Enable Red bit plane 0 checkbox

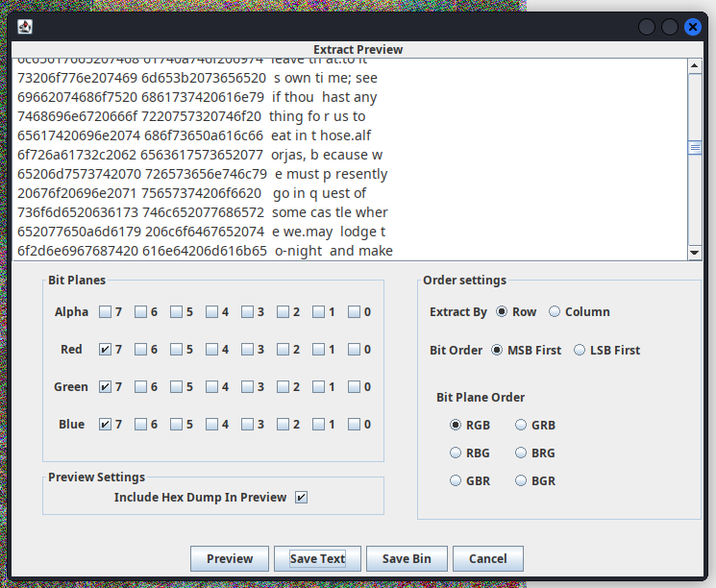tap(354, 350)
